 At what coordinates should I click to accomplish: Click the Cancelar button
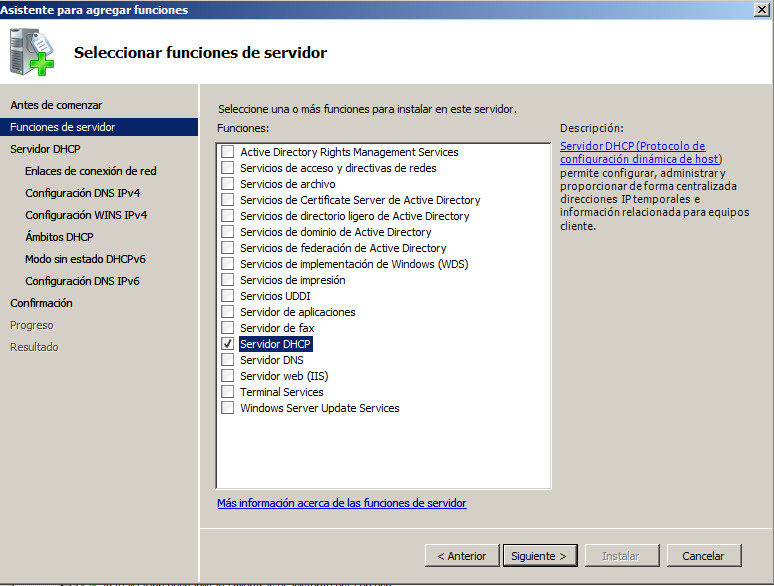coord(702,556)
